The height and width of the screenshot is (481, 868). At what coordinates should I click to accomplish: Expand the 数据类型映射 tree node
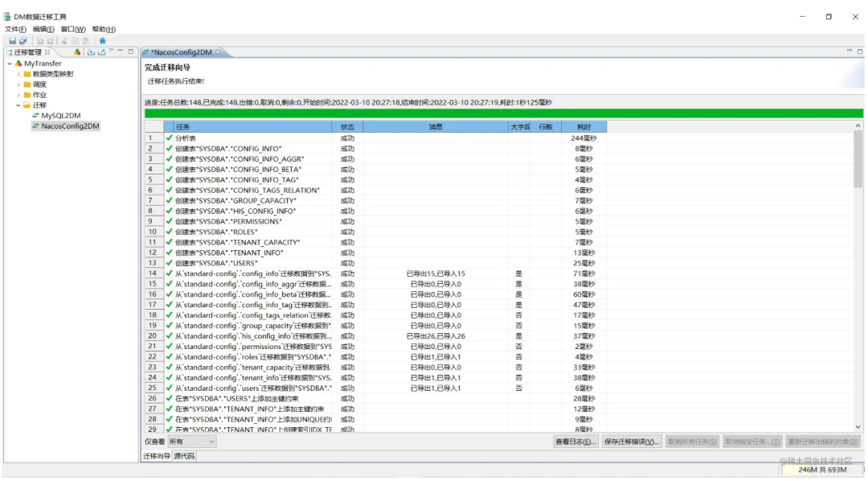(x=18, y=74)
